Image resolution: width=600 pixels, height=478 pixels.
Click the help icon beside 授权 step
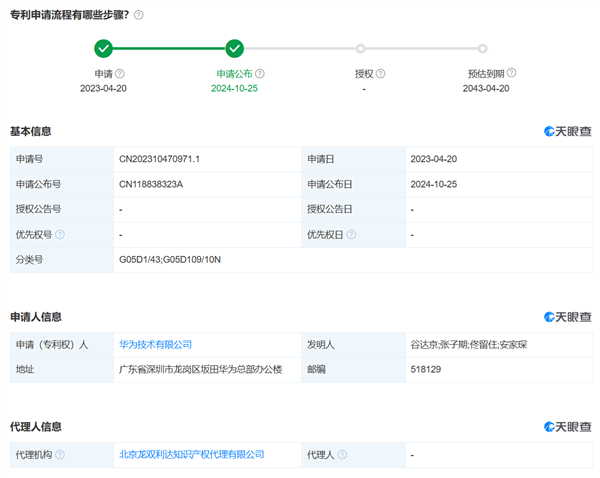(x=380, y=74)
